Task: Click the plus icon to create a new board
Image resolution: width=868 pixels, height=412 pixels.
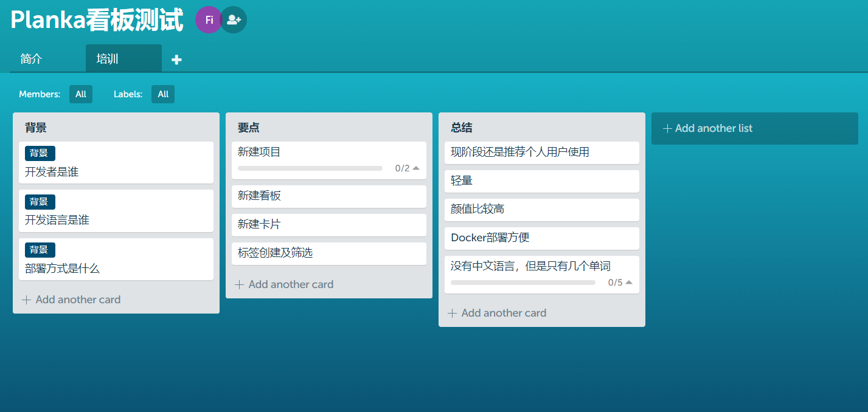Action: (x=176, y=58)
